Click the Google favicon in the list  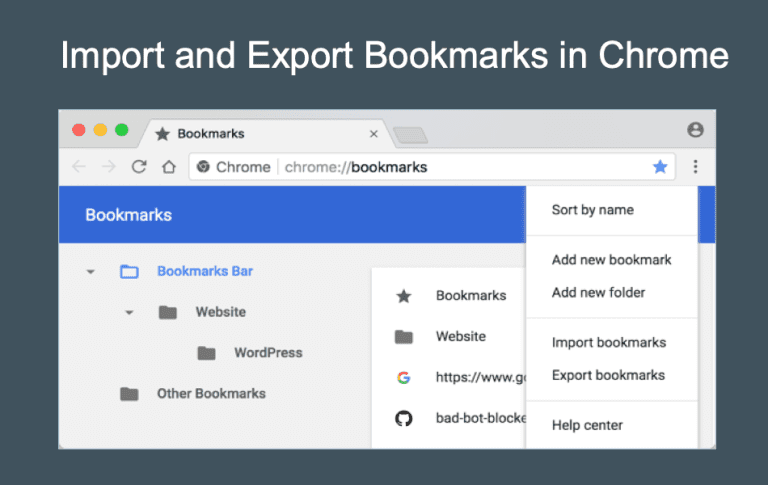point(404,377)
